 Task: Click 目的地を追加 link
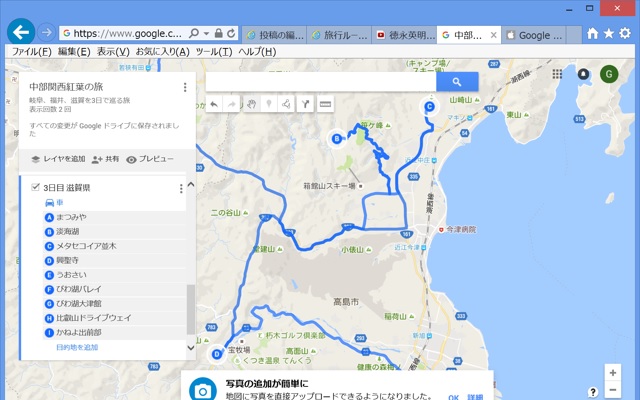coord(77,347)
